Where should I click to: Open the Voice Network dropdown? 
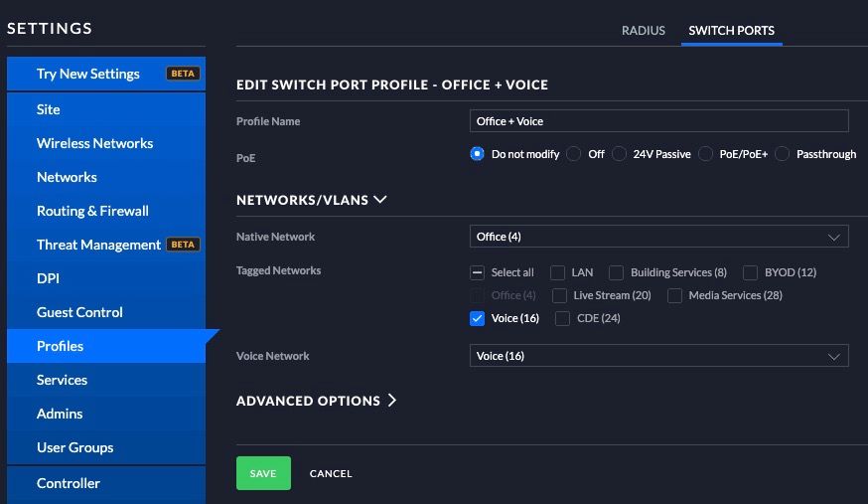click(x=658, y=356)
